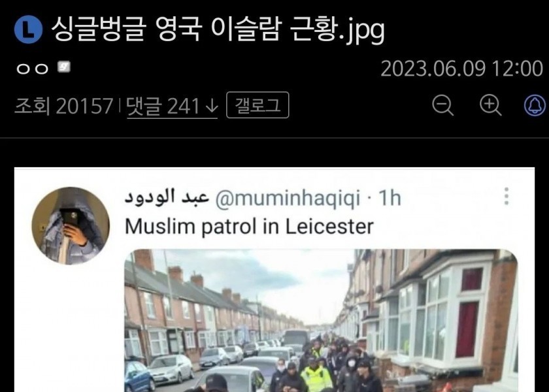Zoom out with the minus magnifier
549x392 pixels.
[443, 105]
